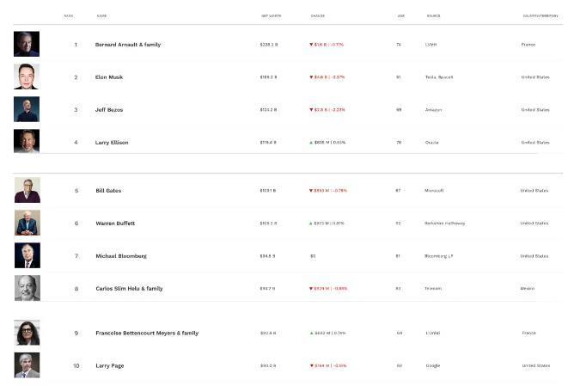The width and height of the screenshot is (568, 392).
Task: Open the thumbnail in the Larry Page row
Action: click(x=27, y=365)
